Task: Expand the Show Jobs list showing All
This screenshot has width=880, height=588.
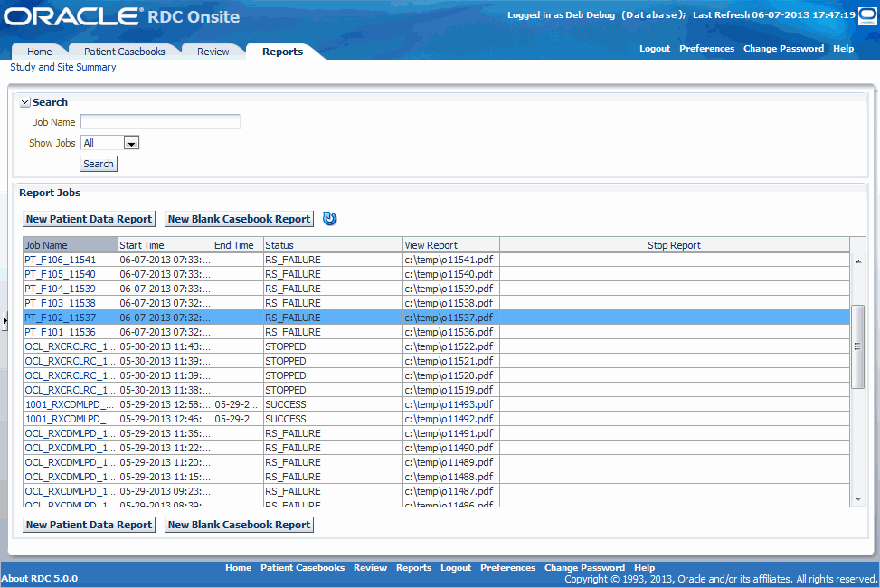Action: (109, 142)
